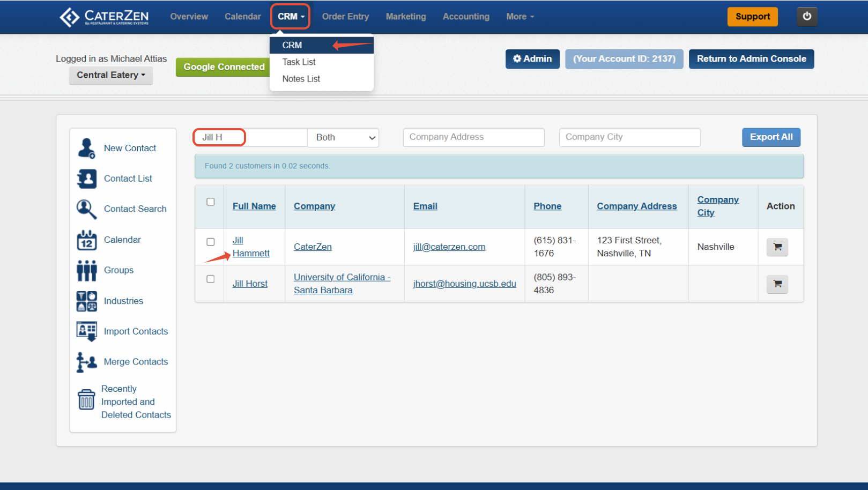868x490 pixels.
Task: Click the Google Connected button
Action: (x=224, y=67)
